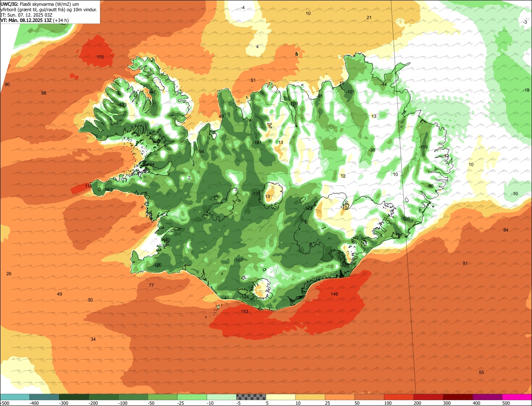
Task: Click the '21' value near the top
Action: [x=369, y=17]
